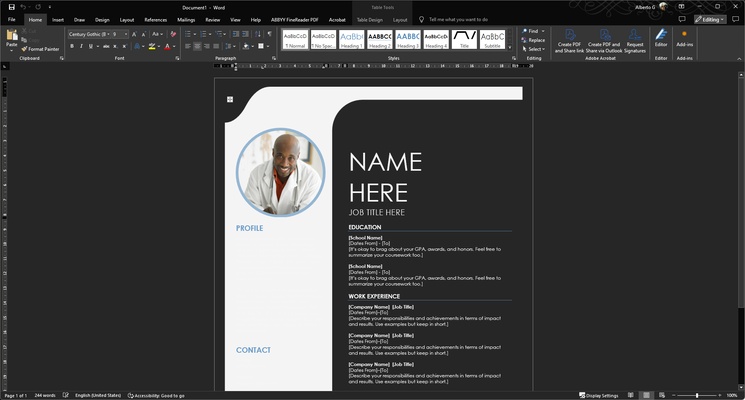Click the table move handle on the page
745x400 pixels.
[230, 99]
